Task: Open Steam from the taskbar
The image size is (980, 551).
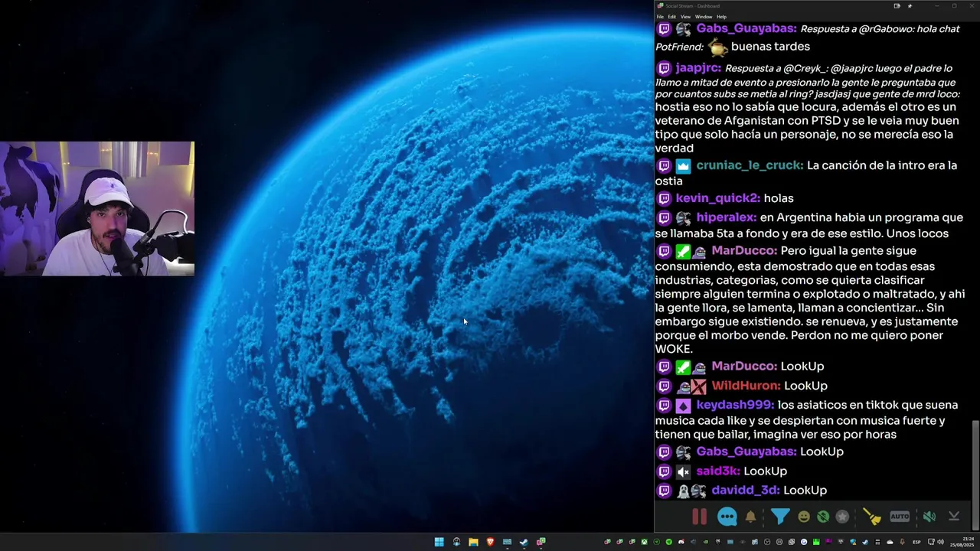Action: click(524, 542)
